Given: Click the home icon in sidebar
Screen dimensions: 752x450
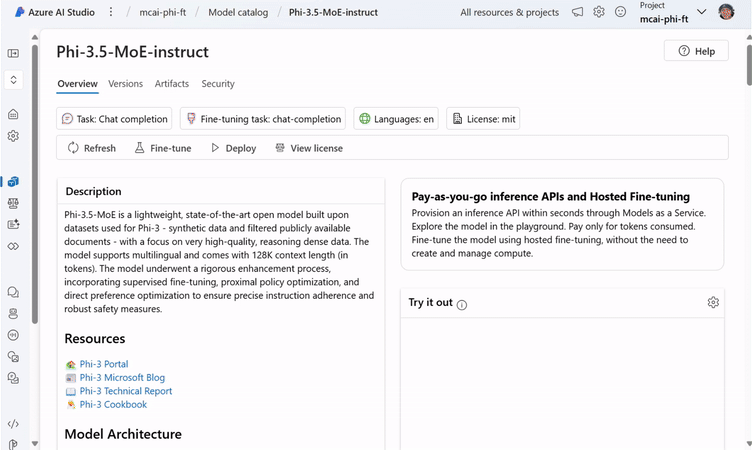Looking at the screenshot, I should pyautogui.click(x=13, y=115).
